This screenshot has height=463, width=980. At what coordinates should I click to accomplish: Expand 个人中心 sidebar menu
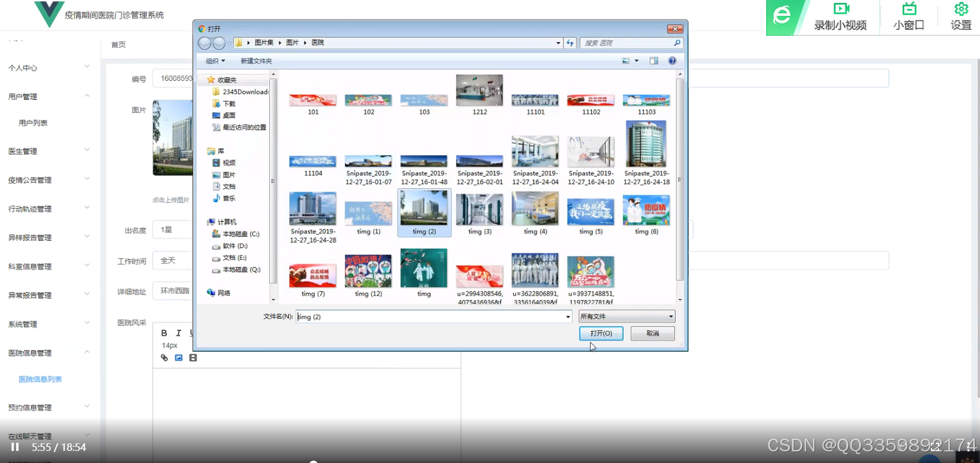[x=49, y=68]
